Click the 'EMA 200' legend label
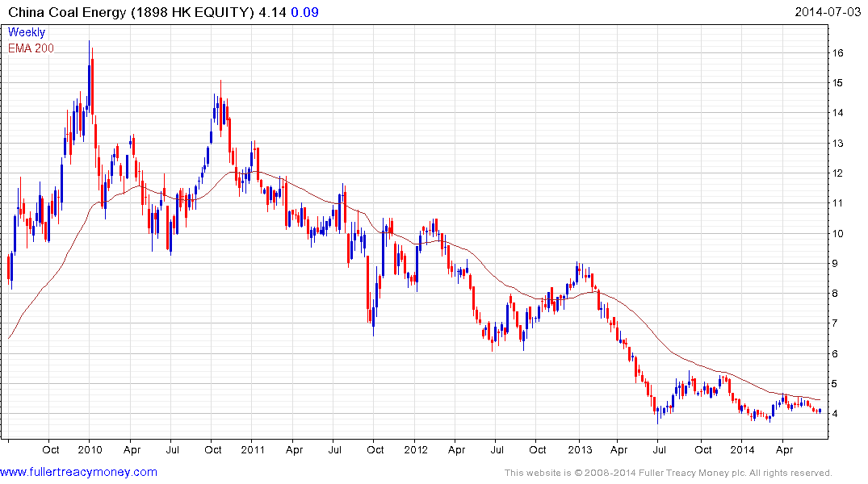868x484 pixels. coord(31,48)
